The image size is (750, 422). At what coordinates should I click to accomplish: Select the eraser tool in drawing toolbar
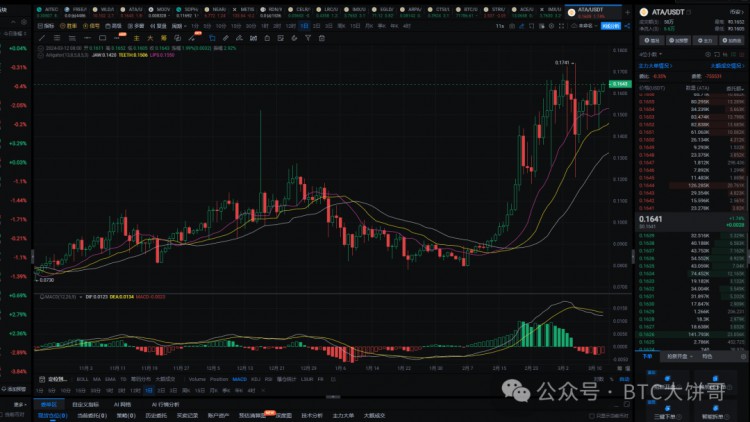(239, 38)
